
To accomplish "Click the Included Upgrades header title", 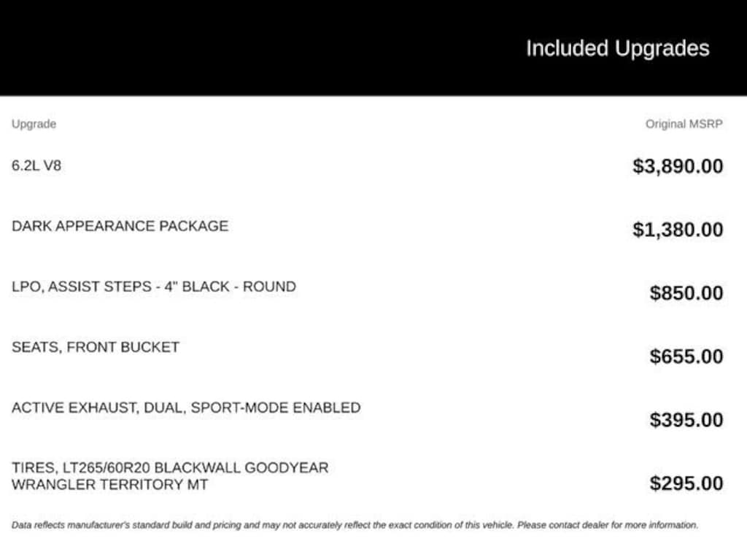I will coord(617,49).
